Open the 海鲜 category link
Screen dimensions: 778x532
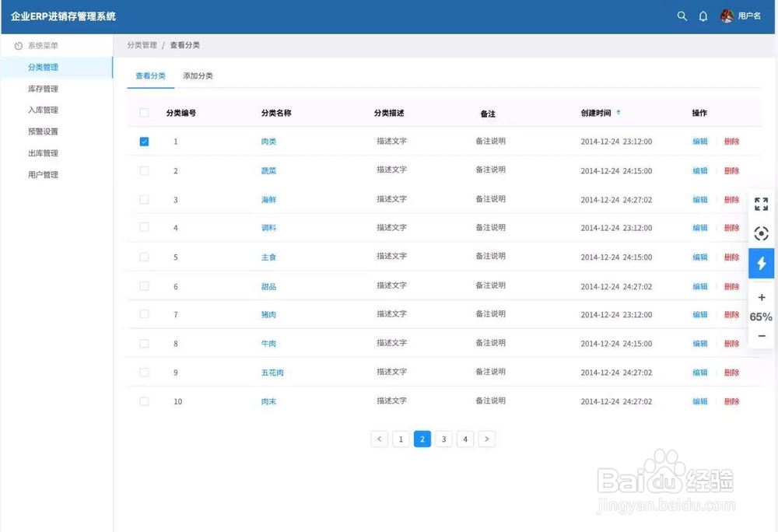pos(268,200)
